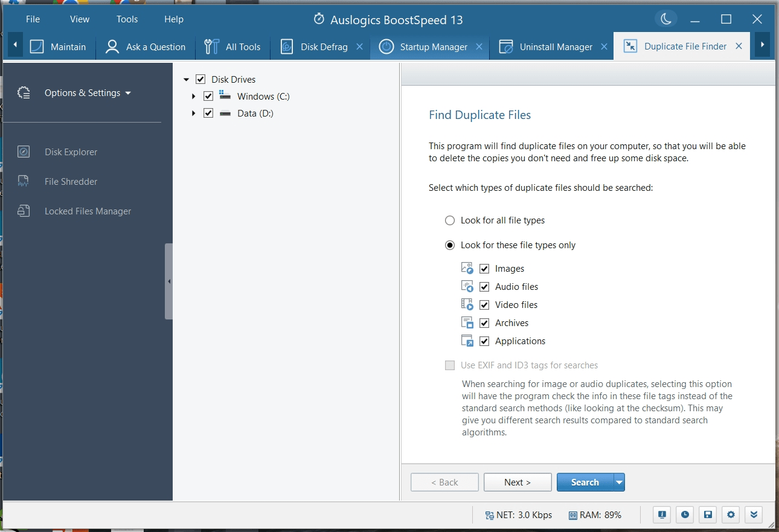
Task: Click the Data (D:) drive icon
Action: click(x=225, y=113)
